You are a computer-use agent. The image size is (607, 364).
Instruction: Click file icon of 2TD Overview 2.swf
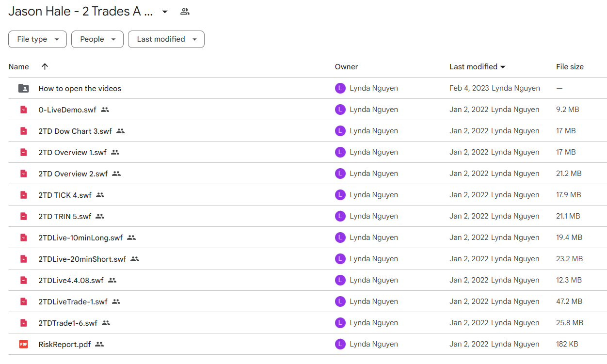(x=23, y=174)
